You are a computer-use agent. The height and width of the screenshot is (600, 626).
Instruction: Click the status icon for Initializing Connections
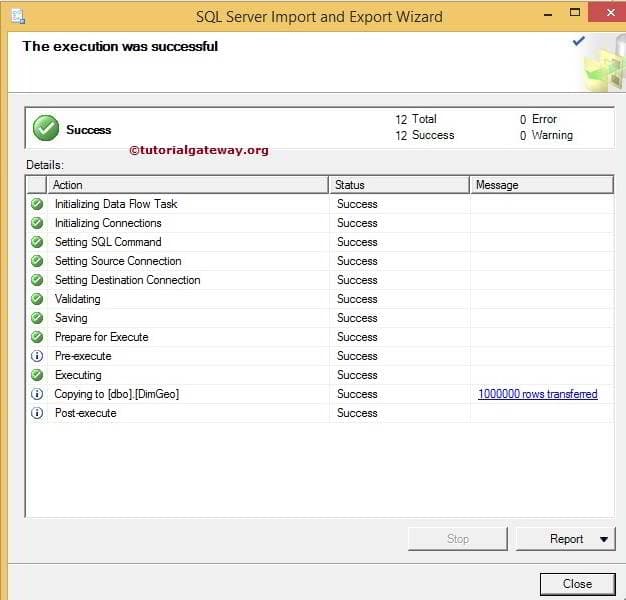[x=37, y=223]
